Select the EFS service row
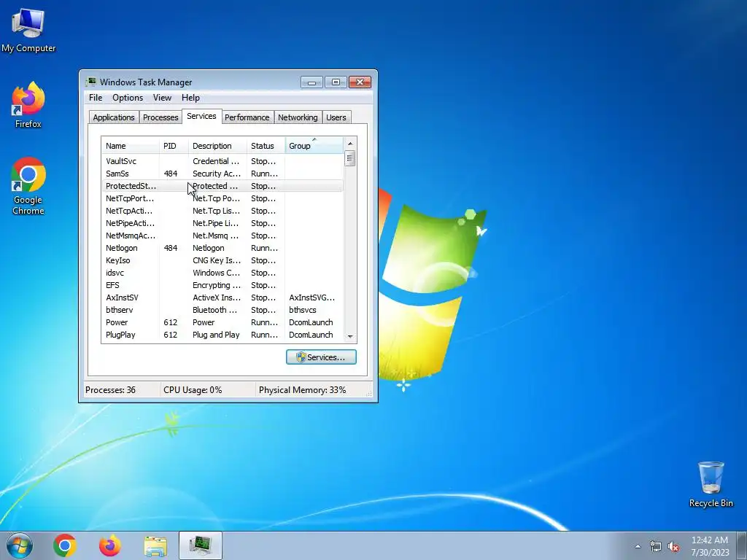 coord(222,285)
